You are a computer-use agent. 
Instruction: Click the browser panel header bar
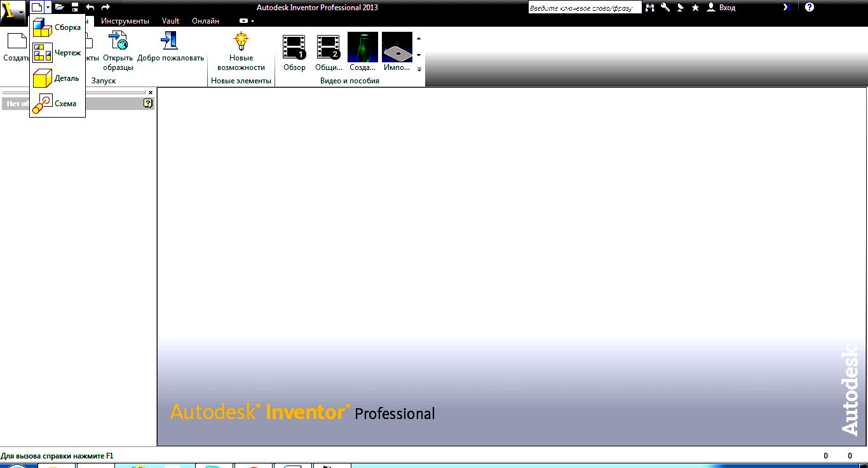click(78, 103)
